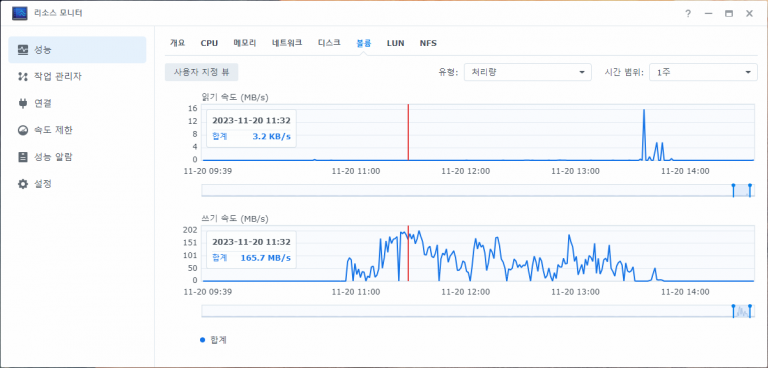Screen dimensions: 768x368
Task: Switch to the 볼륨 tab
Action: [x=363, y=43]
